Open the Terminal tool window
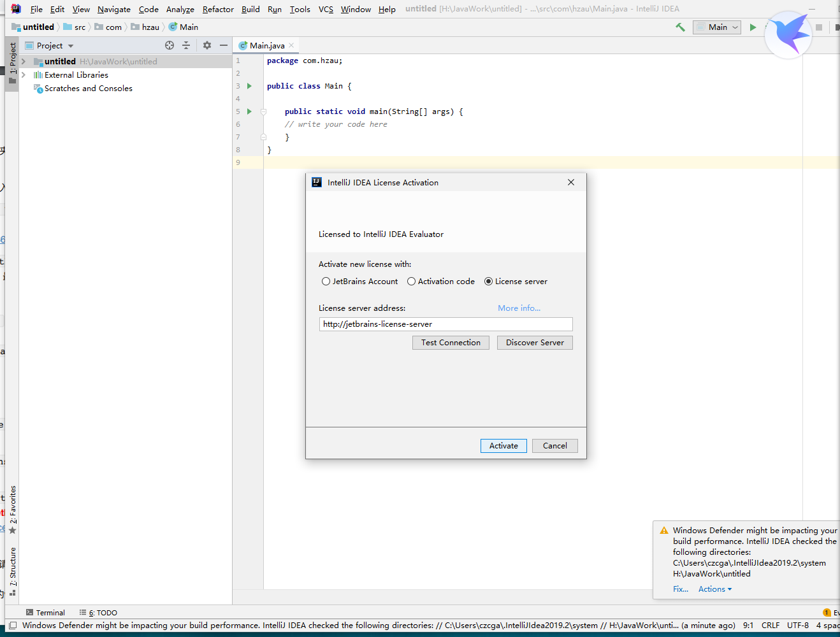The image size is (840, 637). [x=45, y=613]
